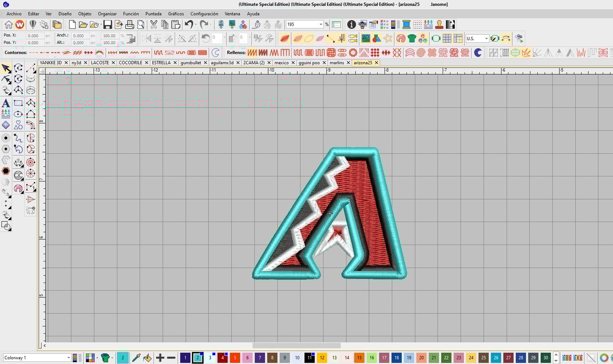This screenshot has height=364, width=613.
Task: Expand the Undo history arrow
Action: pos(195,25)
